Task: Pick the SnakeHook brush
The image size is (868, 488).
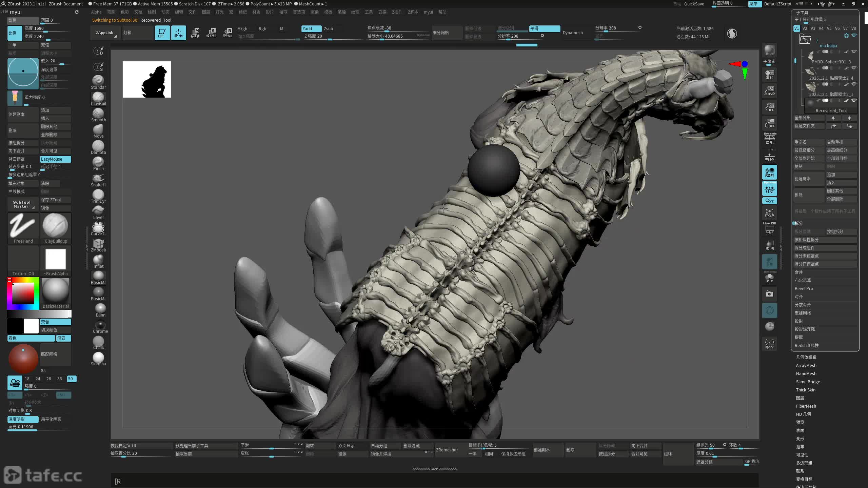Action: point(98,180)
